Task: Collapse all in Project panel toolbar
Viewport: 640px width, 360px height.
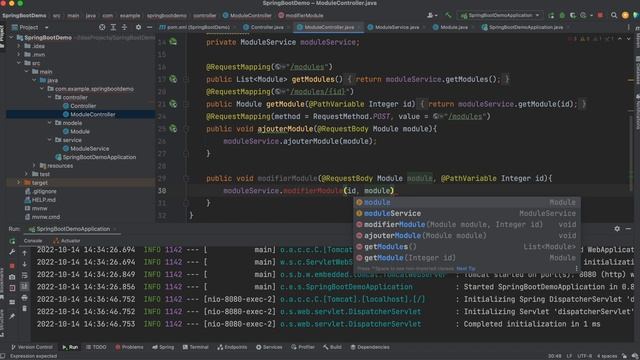Action: pyautogui.click(x=124, y=27)
